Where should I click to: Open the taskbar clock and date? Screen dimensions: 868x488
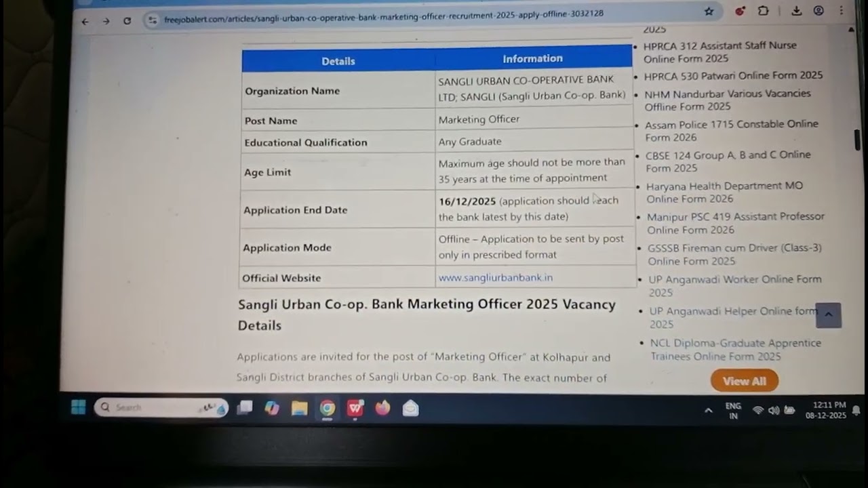(x=826, y=410)
